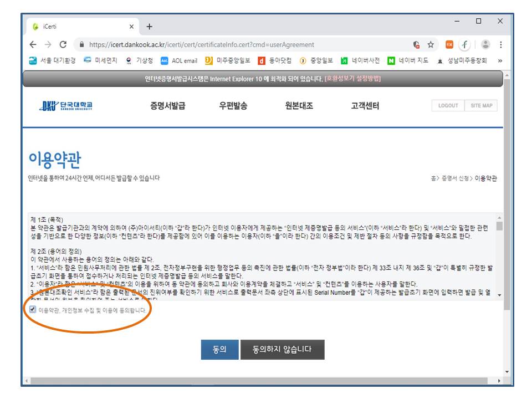
Task: Open the 호환성보기 설정방법 link
Action: tap(353, 79)
